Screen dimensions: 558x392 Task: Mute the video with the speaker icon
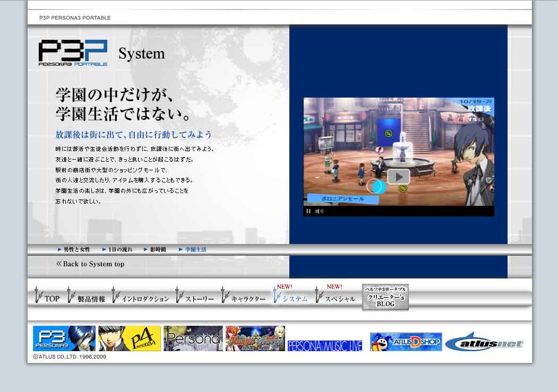click(x=319, y=211)
